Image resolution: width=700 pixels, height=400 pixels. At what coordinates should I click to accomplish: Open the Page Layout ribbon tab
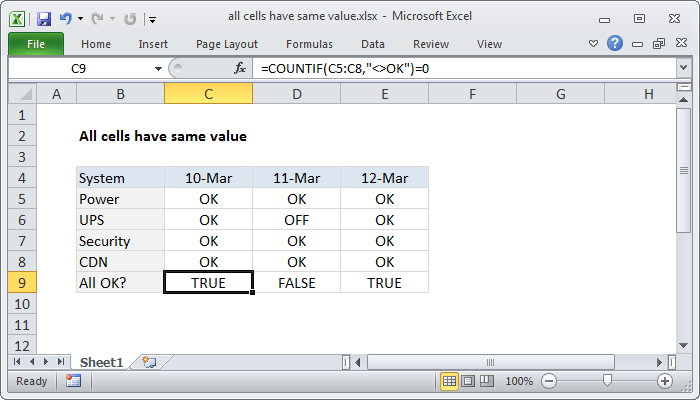[x=229, y=44]
